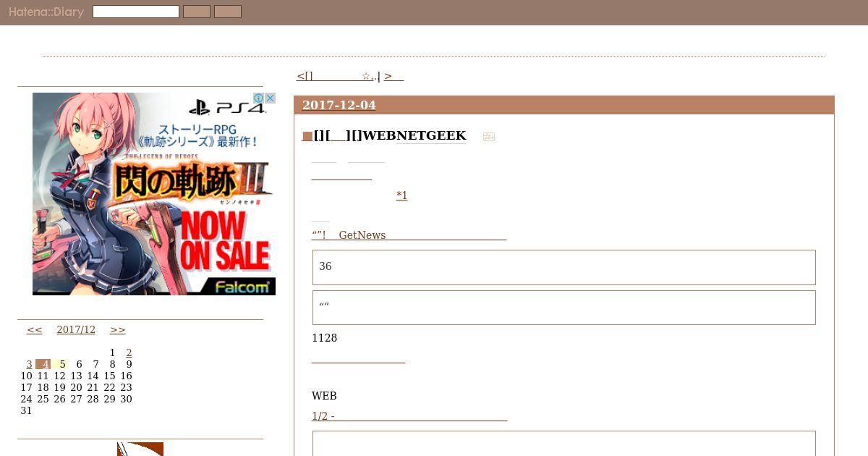Open the NETGEEK keyword link in title

[431, 135]
